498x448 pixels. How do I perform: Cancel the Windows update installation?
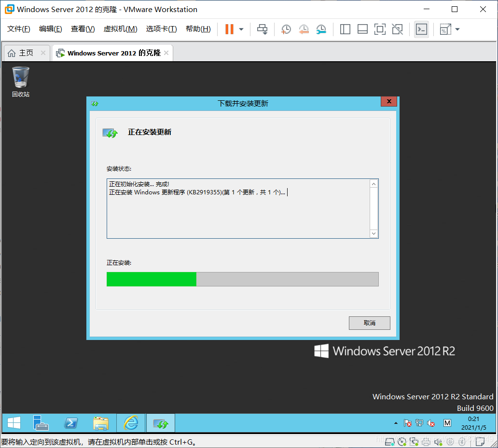369,323
